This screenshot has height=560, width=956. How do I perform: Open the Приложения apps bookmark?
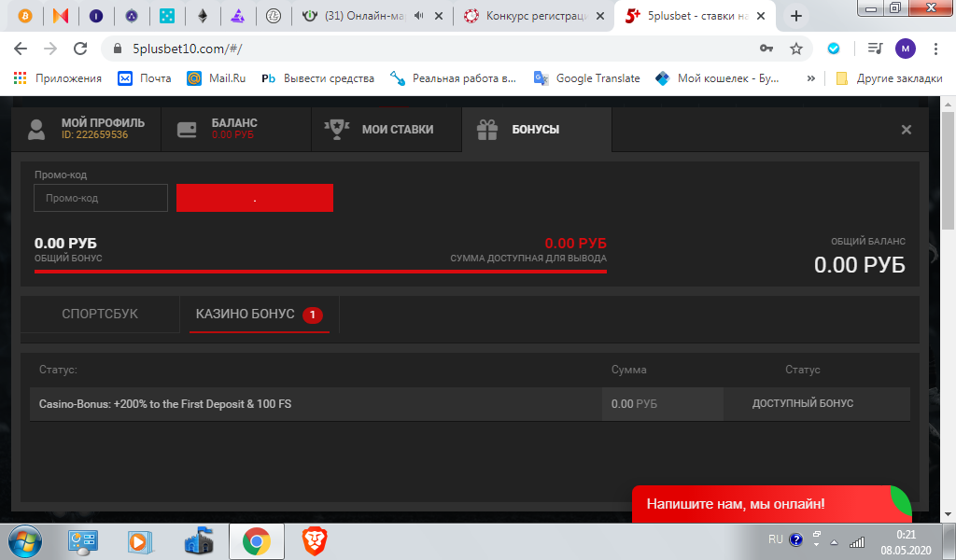pyautogui.click(x=58, y=78)
